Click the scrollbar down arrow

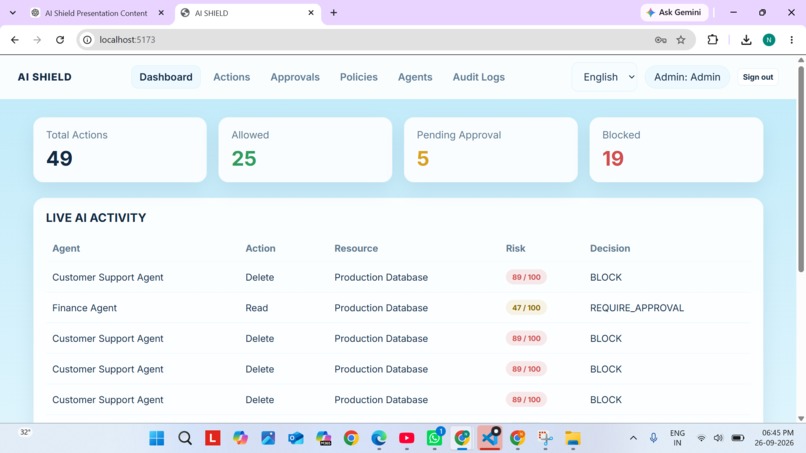[x=801, y=419]
